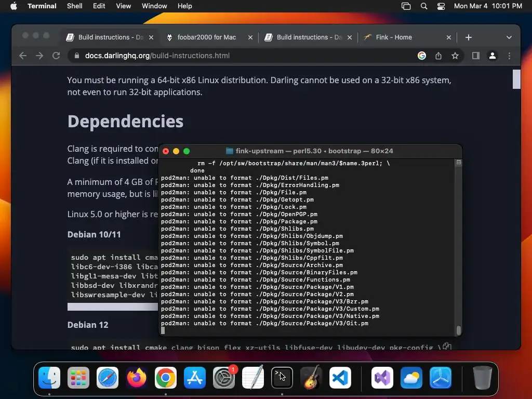This screenshot has height=399, width=532.
Task: Click the Google icon in address bar
Action: point(422,56)
